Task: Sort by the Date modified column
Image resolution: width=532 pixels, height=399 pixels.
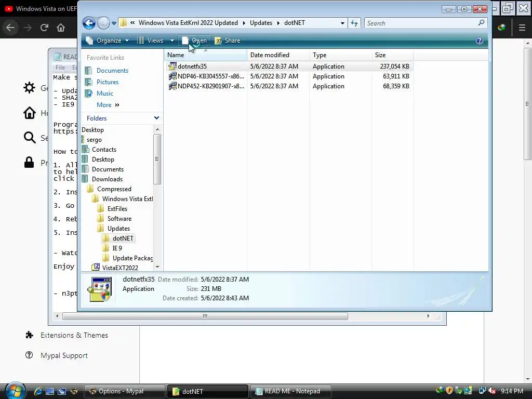Action: (x=278, y=55)
